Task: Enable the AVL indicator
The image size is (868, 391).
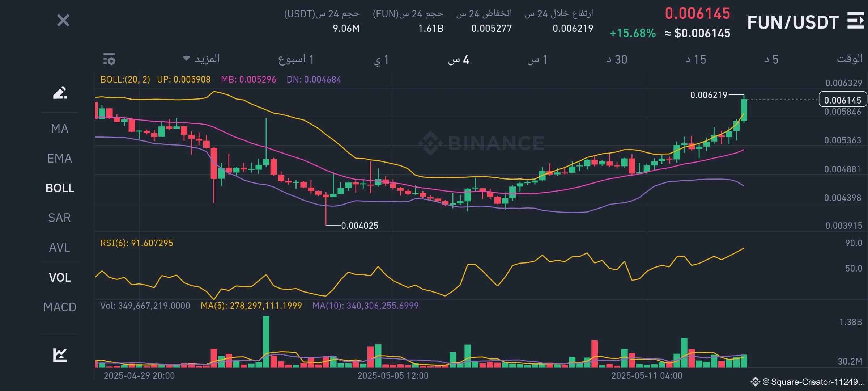Action: [x=60, y=247]
